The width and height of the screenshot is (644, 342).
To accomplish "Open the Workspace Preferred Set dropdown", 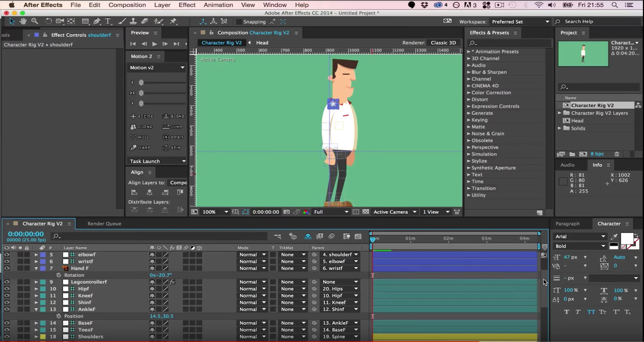I will (x=520, y=22).
